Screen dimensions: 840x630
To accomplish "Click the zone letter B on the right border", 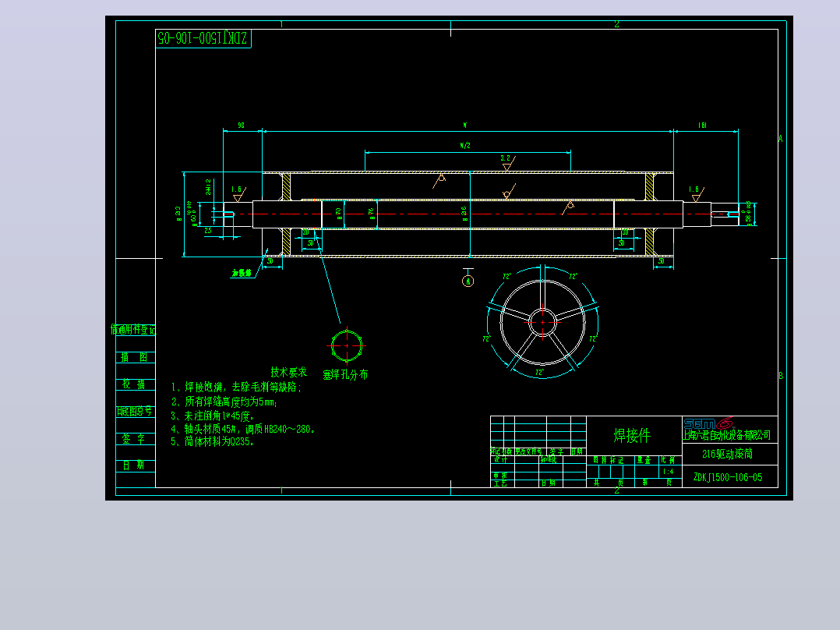I will click(x=781, y=375).
